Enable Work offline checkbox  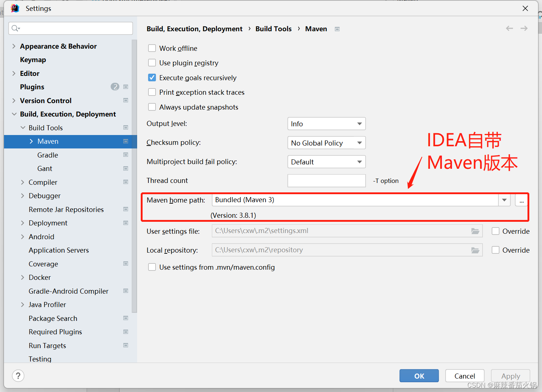pos(152,48)
